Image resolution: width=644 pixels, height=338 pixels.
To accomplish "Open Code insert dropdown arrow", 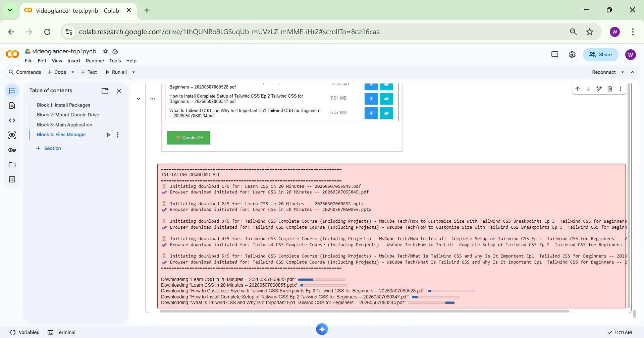I will click(73, 72).
